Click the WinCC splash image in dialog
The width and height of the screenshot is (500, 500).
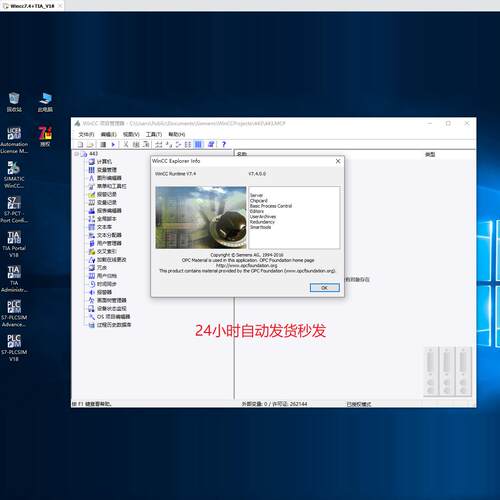tap(201, 217)
